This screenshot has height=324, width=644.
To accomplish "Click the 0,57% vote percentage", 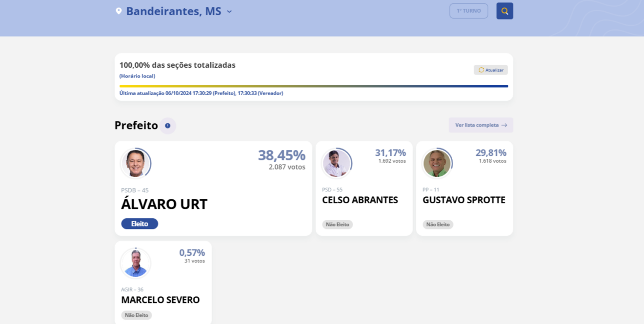I will (x=192, y=252).
